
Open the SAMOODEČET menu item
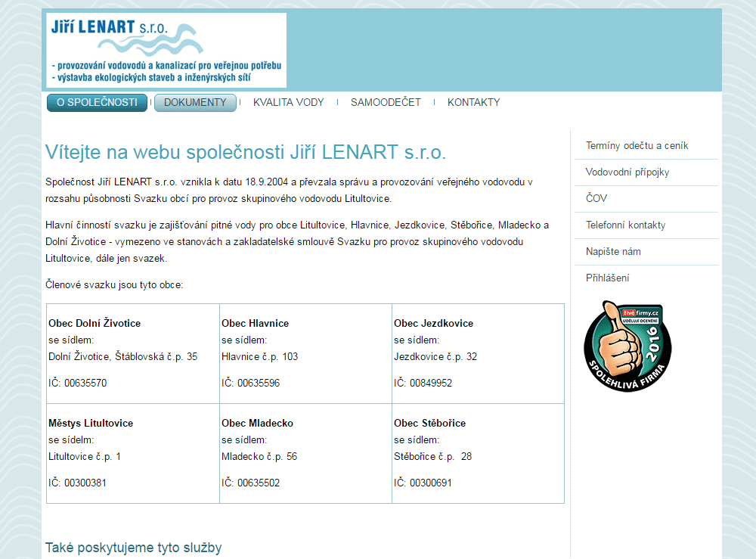(x=386, y=103)
